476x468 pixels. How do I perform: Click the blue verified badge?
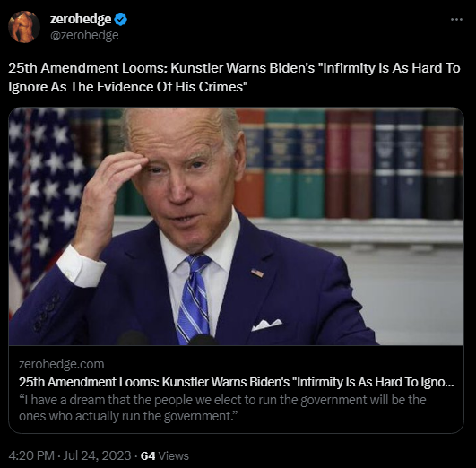coord(121,20)
